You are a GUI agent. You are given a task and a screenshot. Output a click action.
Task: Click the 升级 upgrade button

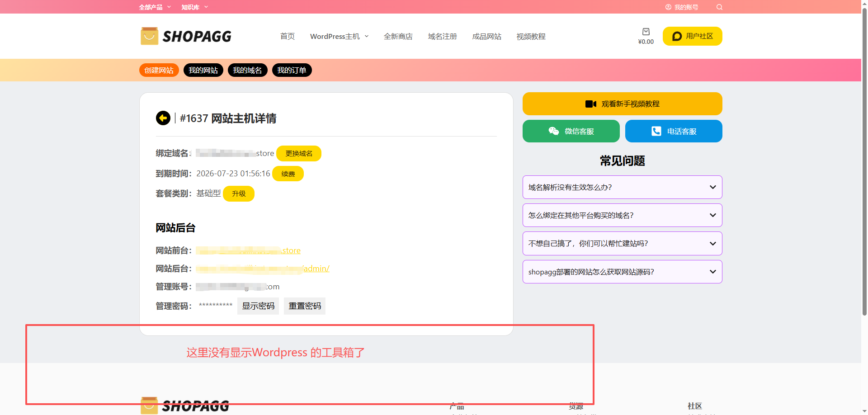point(239,193)
